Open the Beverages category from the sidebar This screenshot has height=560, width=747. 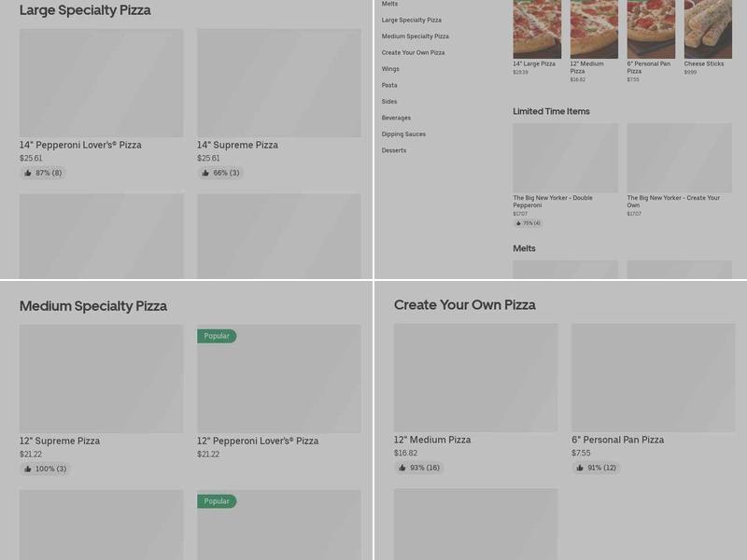395,117
